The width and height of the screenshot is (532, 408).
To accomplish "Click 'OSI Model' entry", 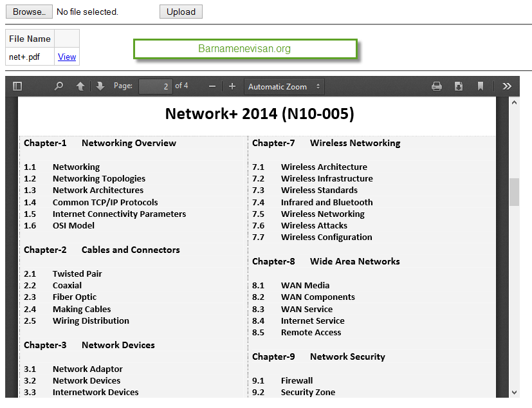I will (x=73, y=225).
